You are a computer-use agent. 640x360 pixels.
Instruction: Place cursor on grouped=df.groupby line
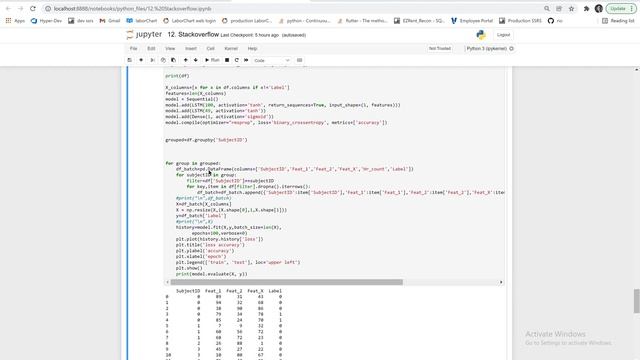[206, 140]
